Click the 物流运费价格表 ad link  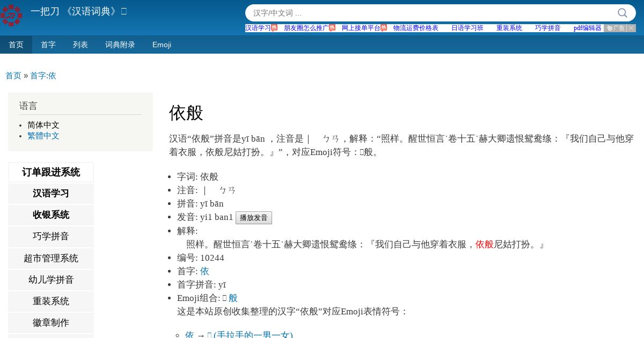pyautogui.click(x=416, y=28)
